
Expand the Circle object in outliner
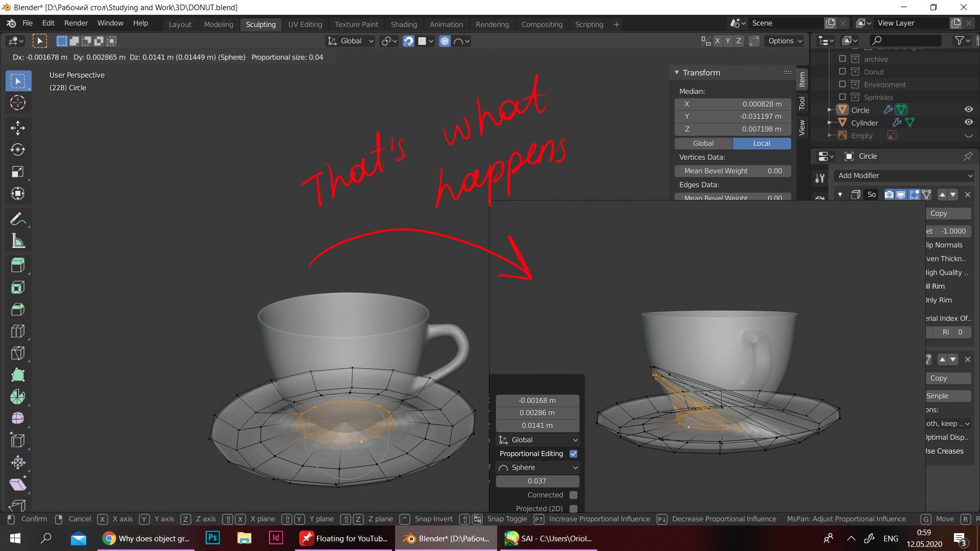click(x=829, y=110)
